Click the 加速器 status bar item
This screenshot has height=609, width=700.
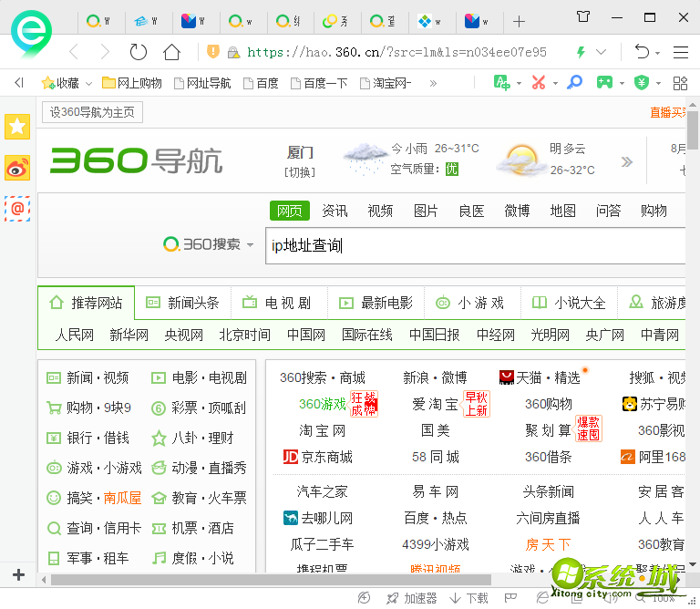[x=411, y=598]
